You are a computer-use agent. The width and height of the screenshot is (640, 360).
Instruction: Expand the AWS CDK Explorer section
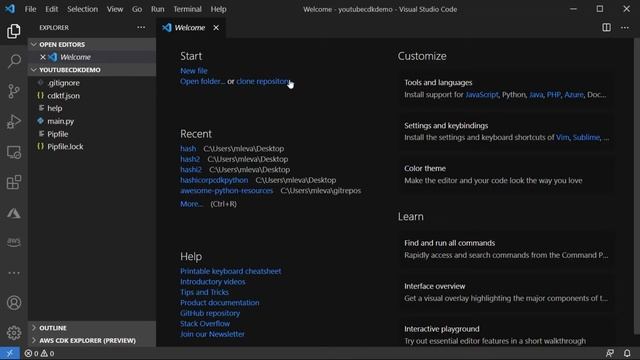click(92, 340)
